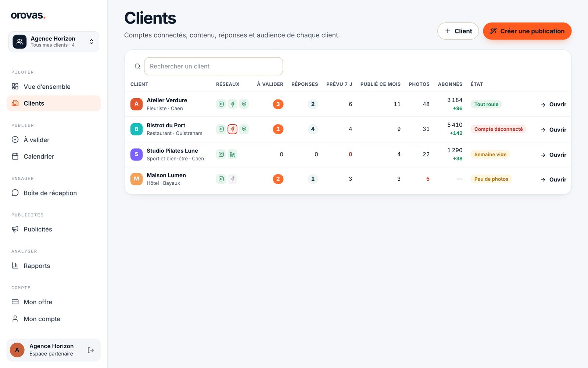Click the Semaine vide status badge

point(490,155)
